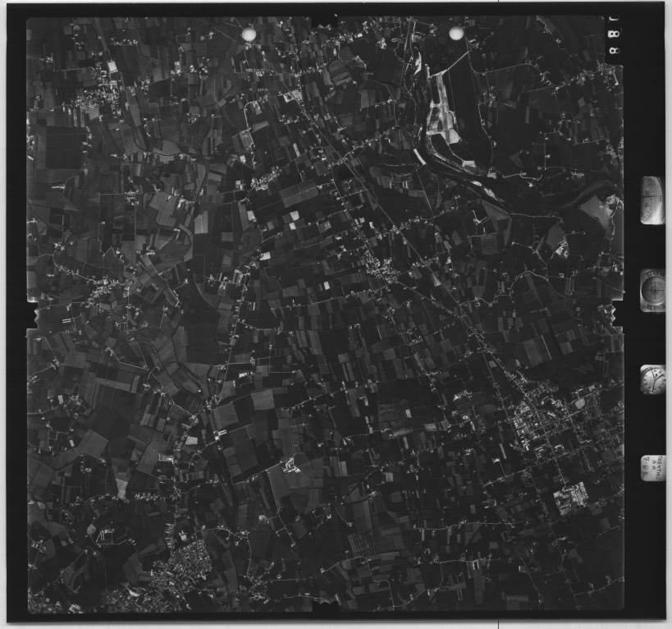Click the notch on the left film edge
The image size is (672, 629).
tap(32, 314)
